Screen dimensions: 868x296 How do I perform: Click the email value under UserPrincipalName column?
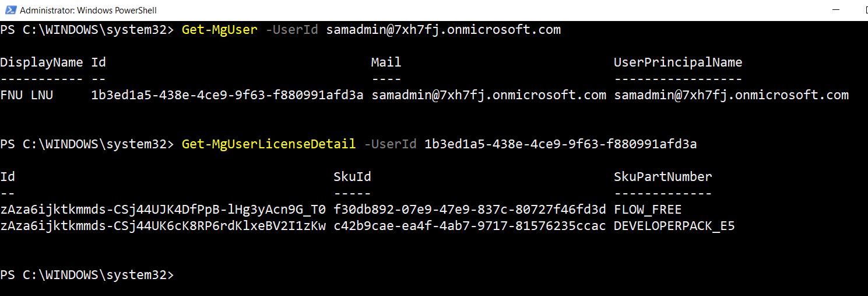732,95
